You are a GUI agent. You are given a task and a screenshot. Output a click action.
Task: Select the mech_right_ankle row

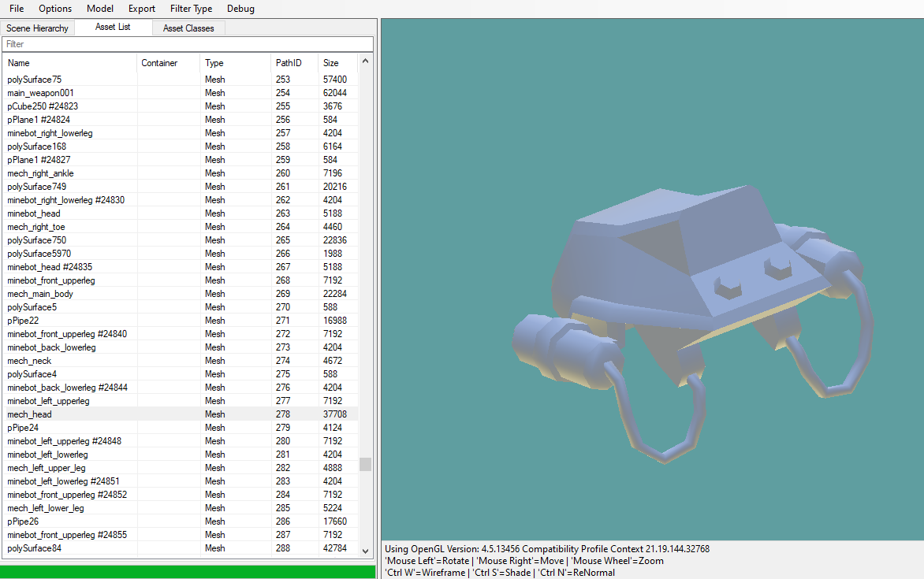click(181, 173)
